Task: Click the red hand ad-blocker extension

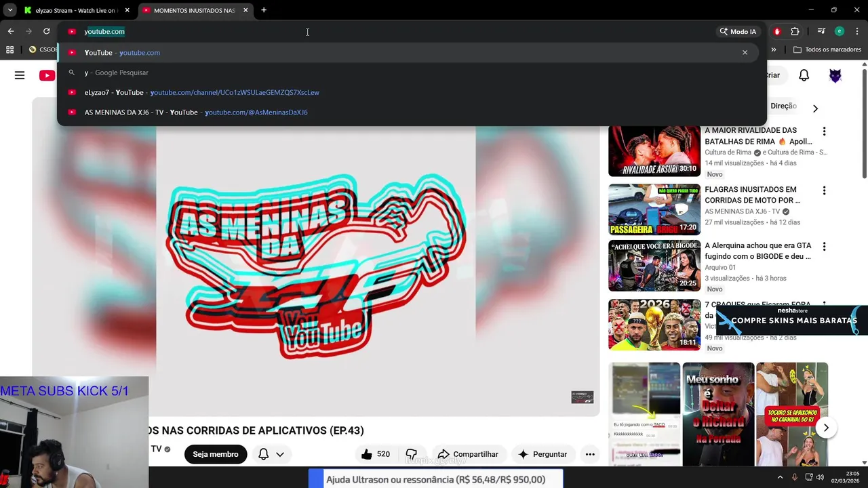Action: point(777,31)
